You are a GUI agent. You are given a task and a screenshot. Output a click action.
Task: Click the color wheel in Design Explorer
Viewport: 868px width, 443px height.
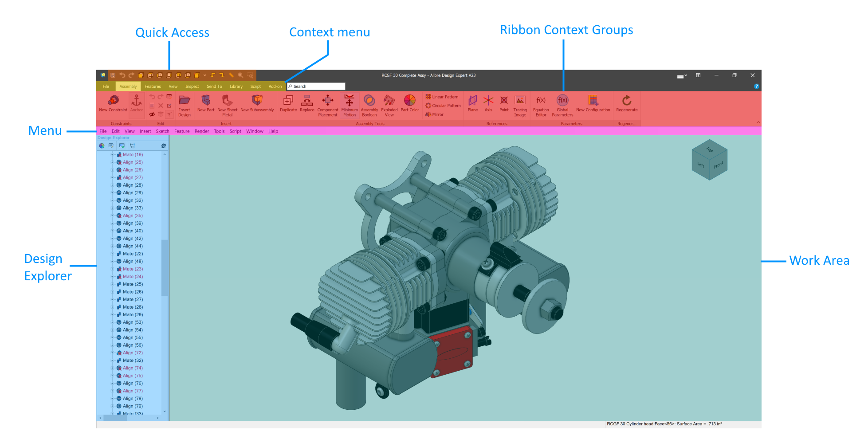(x=102, y=145)
